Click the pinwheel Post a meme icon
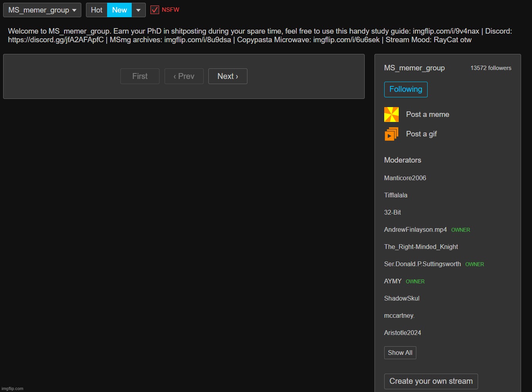Screen dimensions: 532x392 pos(391,115)
